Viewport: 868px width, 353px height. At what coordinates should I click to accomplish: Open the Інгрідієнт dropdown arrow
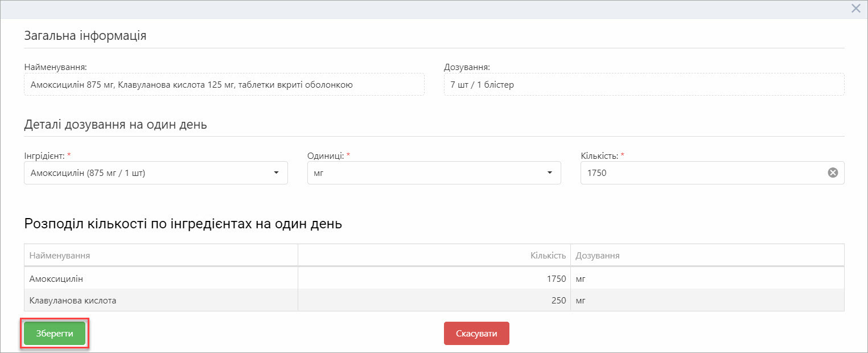(x=276, y=173)
